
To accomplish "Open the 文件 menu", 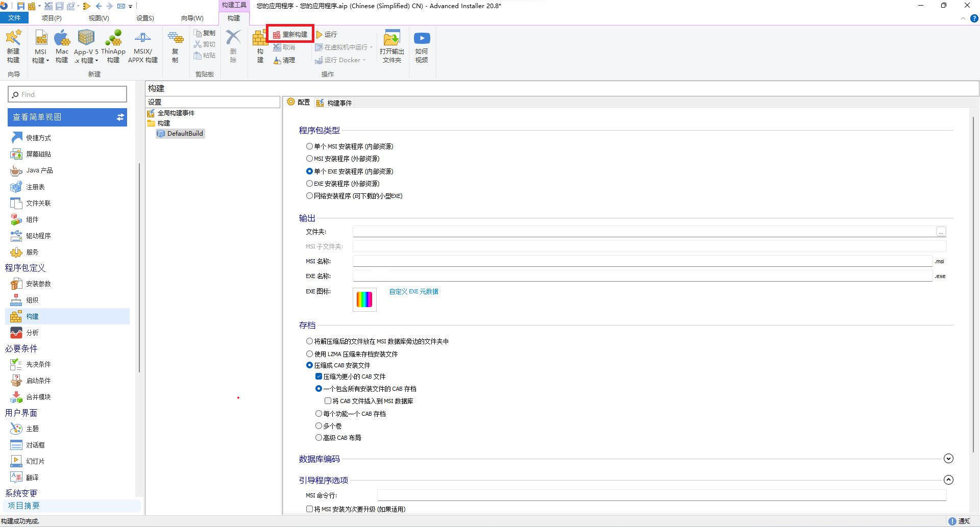I will point(14,18).
